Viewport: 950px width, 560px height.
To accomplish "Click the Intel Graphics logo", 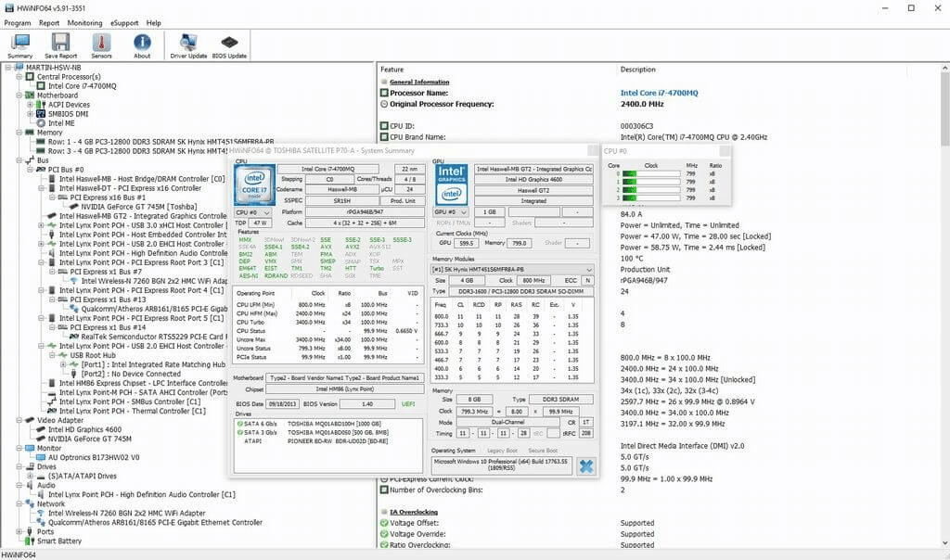I will click(x=452, y=183).
